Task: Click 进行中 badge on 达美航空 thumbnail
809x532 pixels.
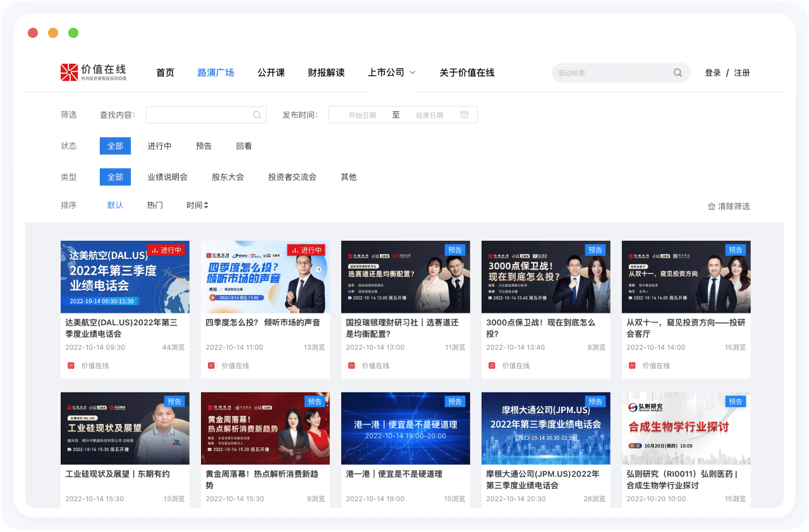Action: point(166,250)
